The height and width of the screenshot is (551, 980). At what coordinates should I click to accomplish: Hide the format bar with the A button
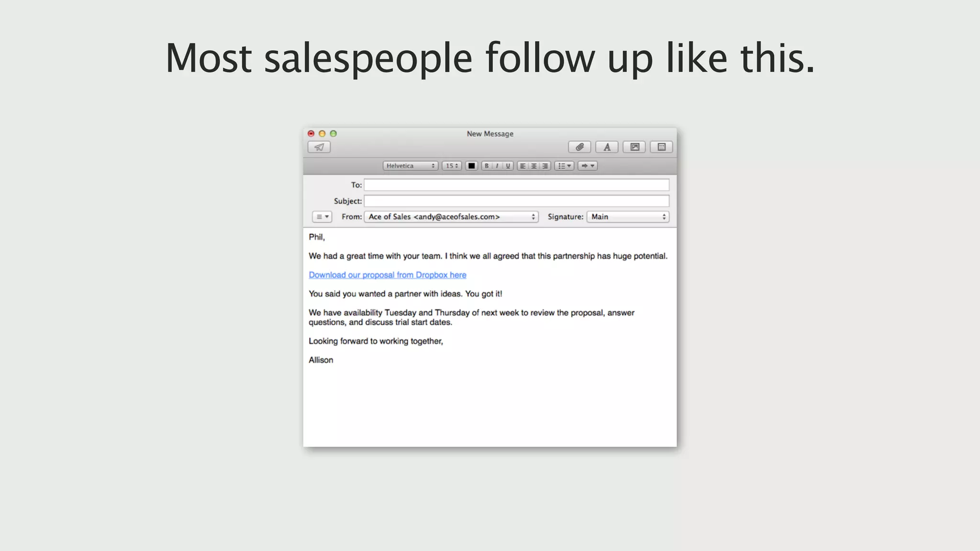click(607, 147)
